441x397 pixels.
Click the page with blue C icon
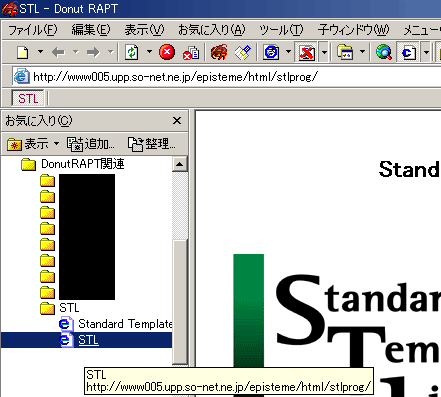click(408, 52)
